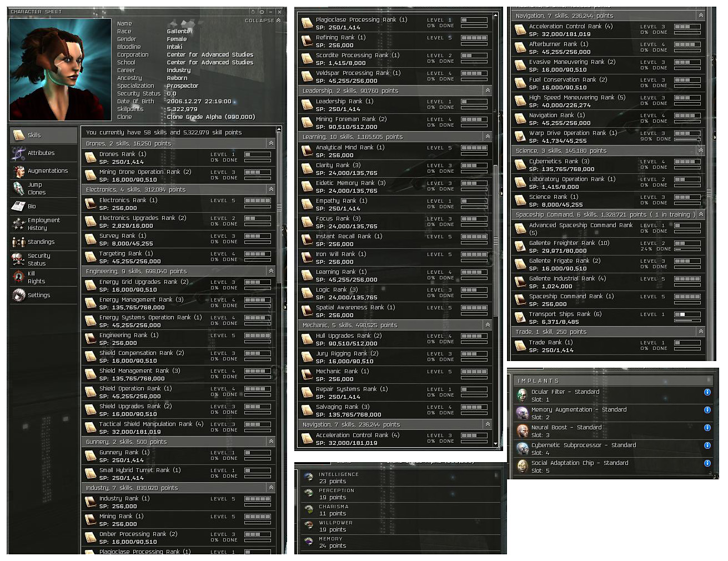Select the Jury Rigging skill row
The width and height of the screenshot is (728, 561).
[x=395, y=357]
